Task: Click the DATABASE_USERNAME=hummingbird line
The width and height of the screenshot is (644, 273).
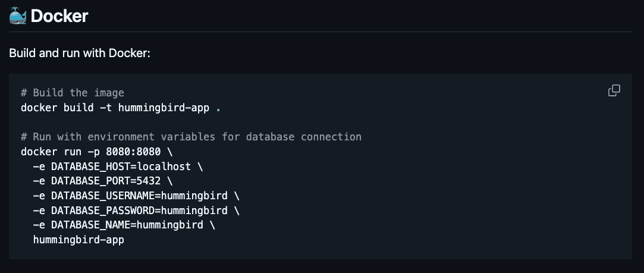Action: pyautogui.click(x=136, y=196)
